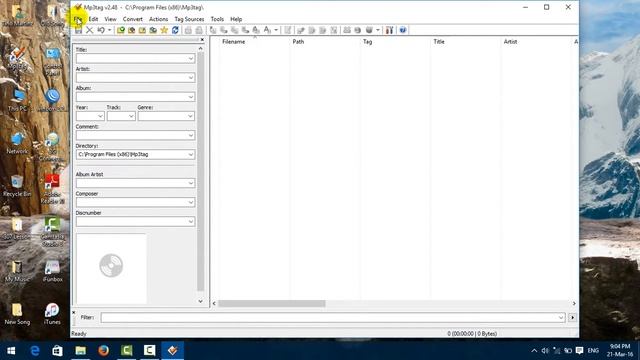Screen dimensions: 640x360
Task: Click the cover art placeholder disc
Action: tap(111, 266)
